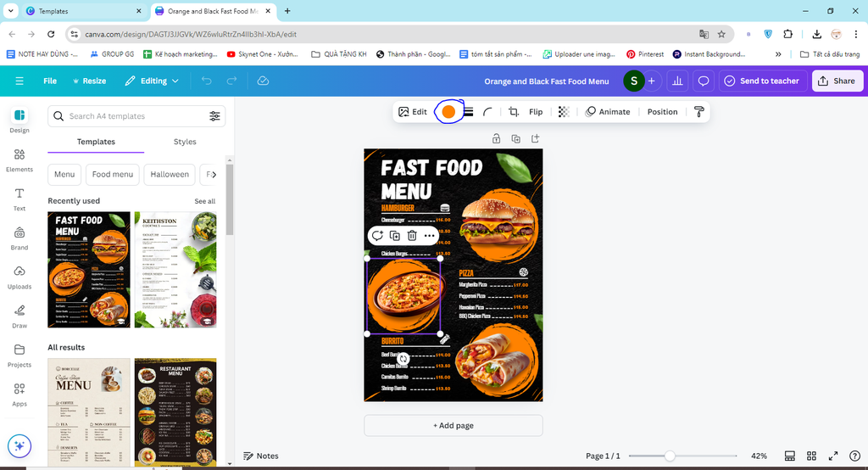Launch the Magic assistant sparkle button
The height and width of the screenshot is (470, 868).
pyautogui.click(x=19, y=446)
